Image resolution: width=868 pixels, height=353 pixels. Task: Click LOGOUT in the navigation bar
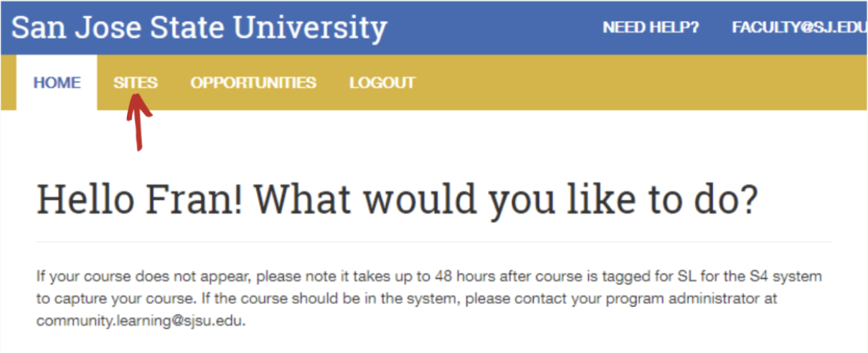pos(382,83)
